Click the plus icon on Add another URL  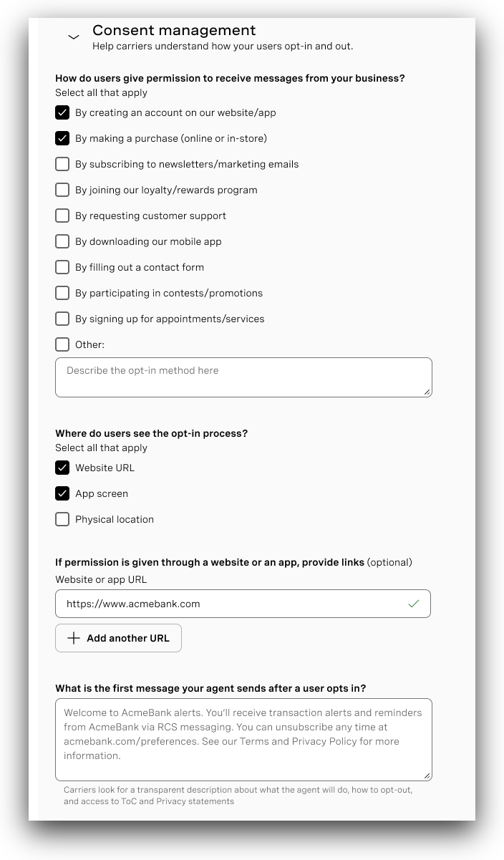tap(74, 637)
